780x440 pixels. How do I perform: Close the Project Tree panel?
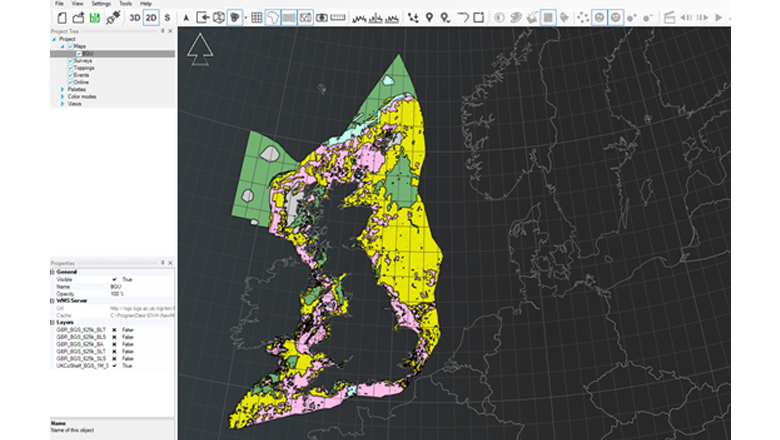[171, 31]
